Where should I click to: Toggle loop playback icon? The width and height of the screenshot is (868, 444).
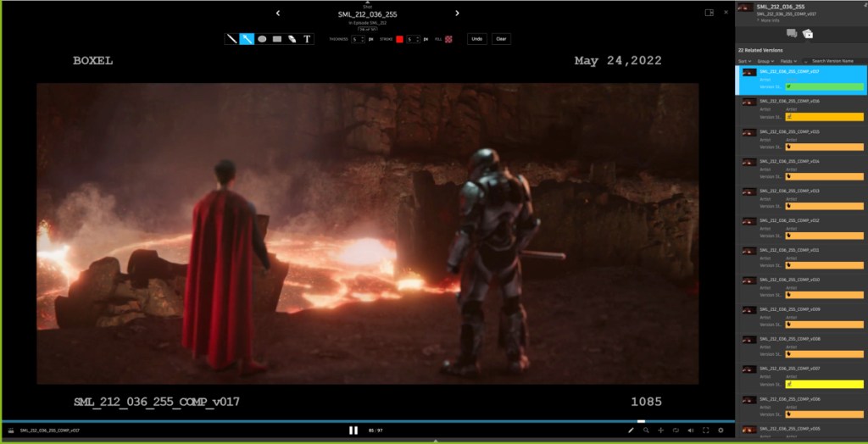[676, 430]
